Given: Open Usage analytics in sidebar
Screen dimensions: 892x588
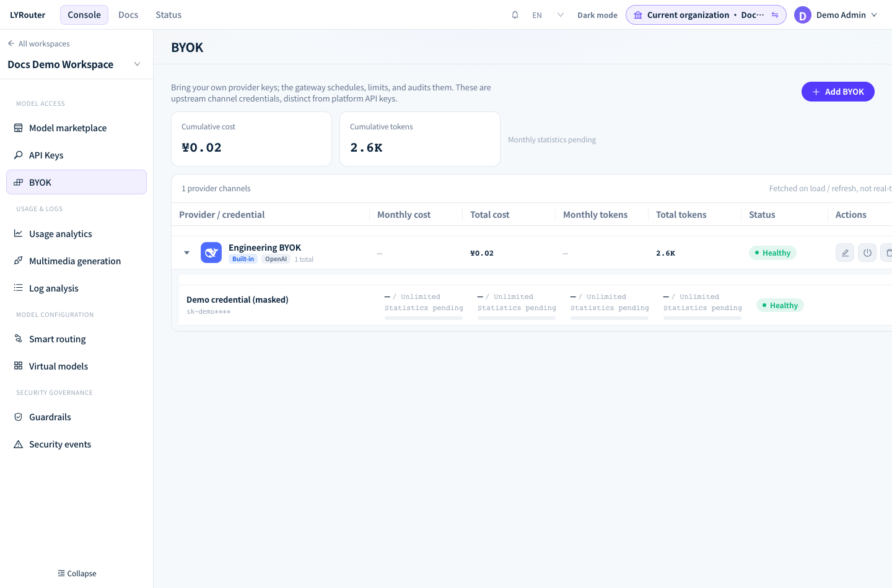Looking at the screenshot, I should click(x=77, y=234).
